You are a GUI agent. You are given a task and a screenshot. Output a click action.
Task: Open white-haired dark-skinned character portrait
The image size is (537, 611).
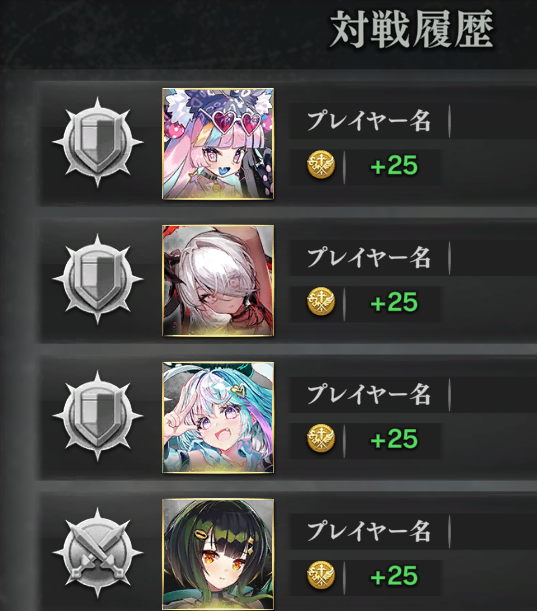(x=218, y=281)
